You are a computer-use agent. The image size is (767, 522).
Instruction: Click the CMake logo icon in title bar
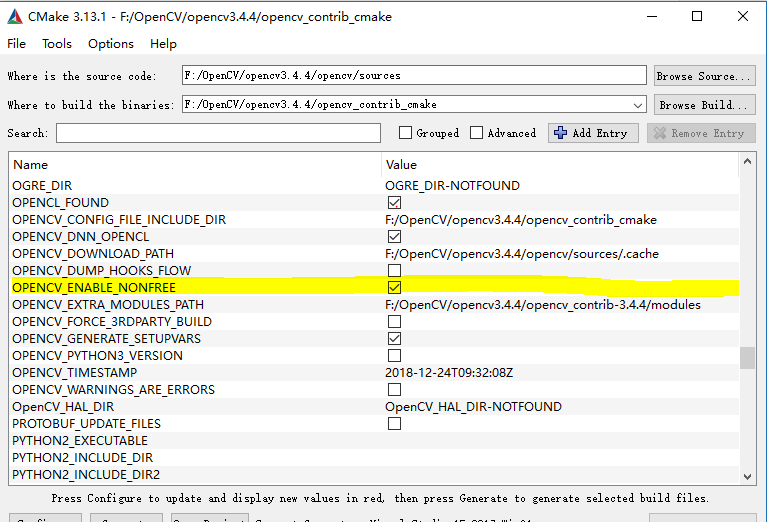click(x=15, y=17)
